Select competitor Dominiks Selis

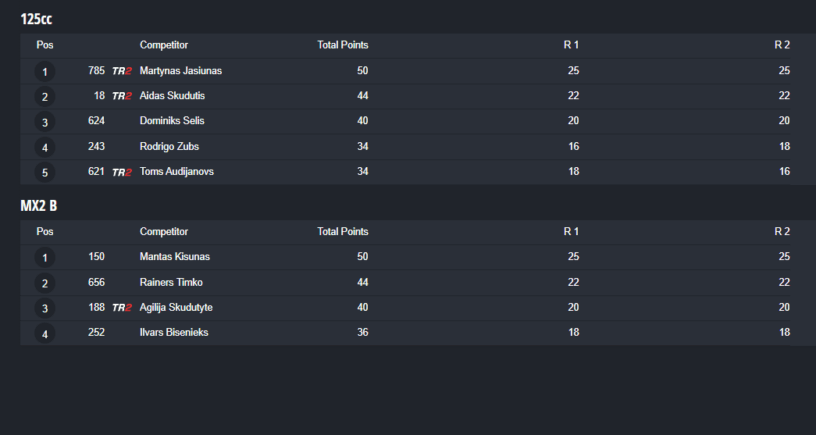[x=172, y=121]
